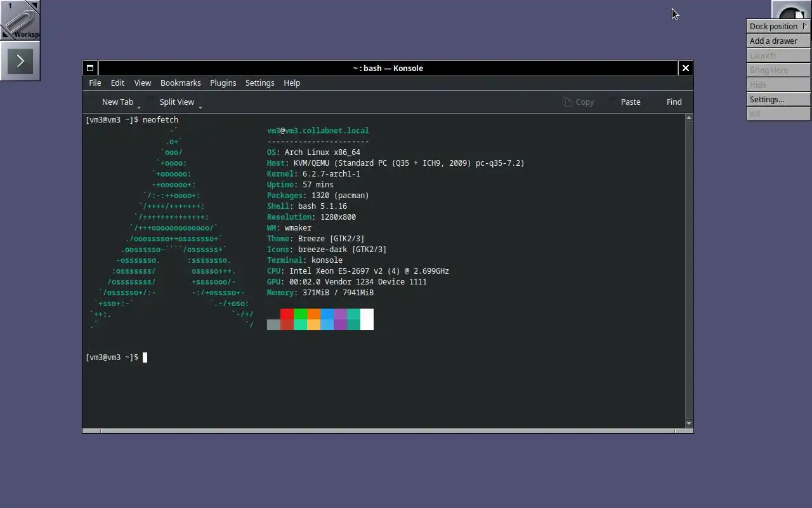Open Konsole's Settings menu in the menu bar
812x508 pixels.
[x=259, y=83]
